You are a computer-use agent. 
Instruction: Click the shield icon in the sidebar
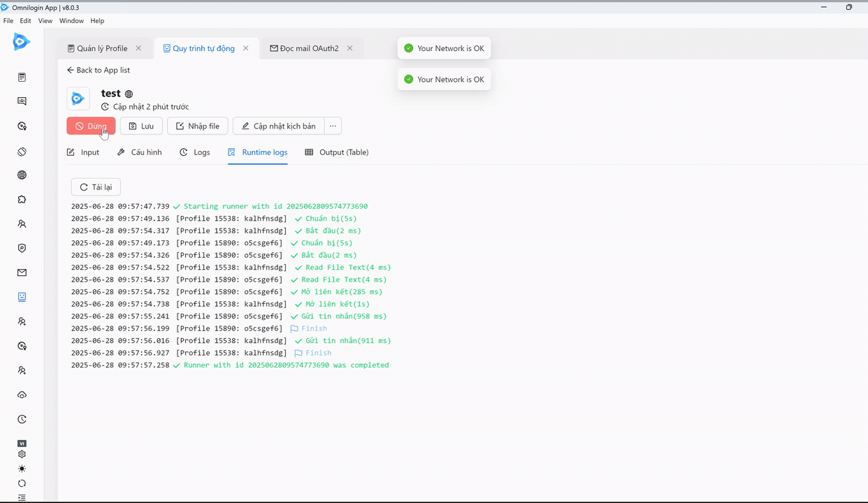pyautogui.click(x=22, y=248)
